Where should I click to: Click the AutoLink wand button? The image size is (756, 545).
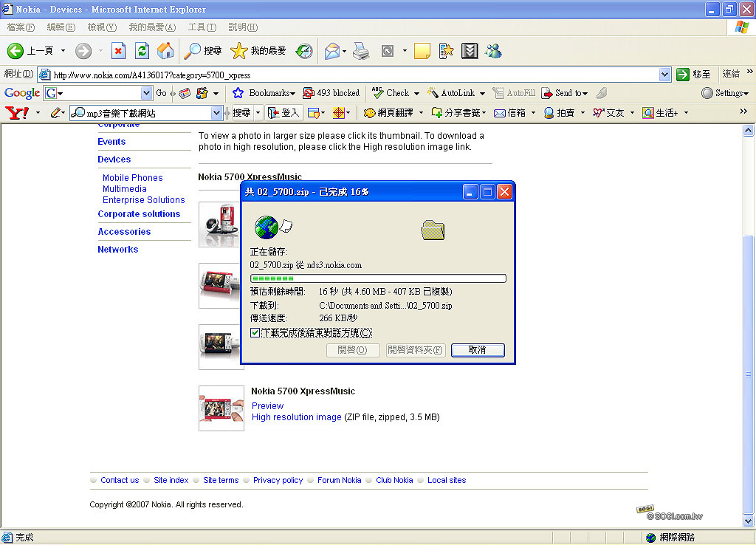pos(450,93)
